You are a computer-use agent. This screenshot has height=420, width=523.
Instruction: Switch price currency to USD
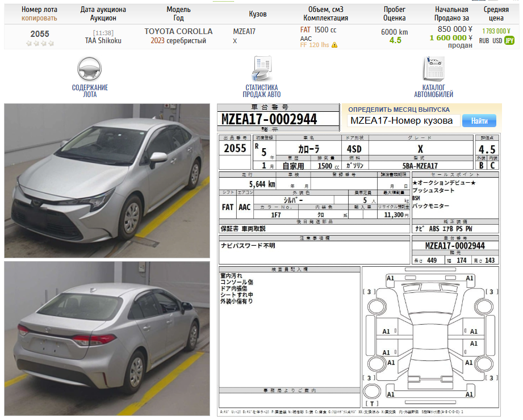coord(497,41)
